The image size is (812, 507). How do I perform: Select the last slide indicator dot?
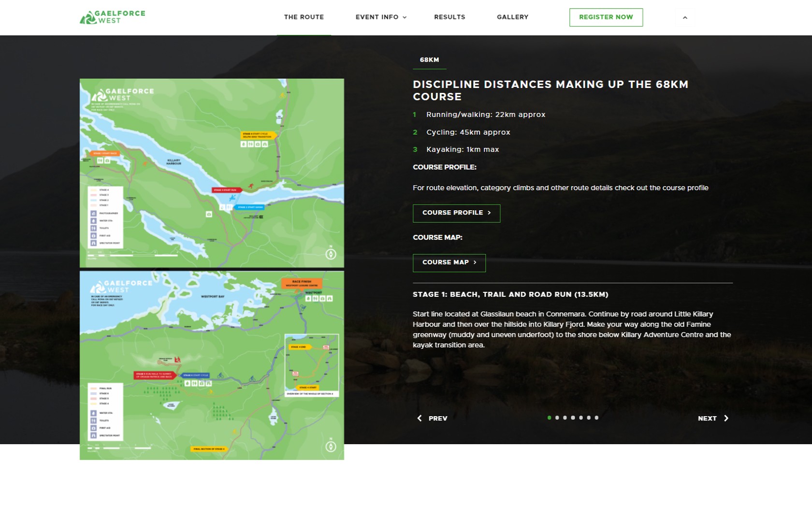(596, 418)
